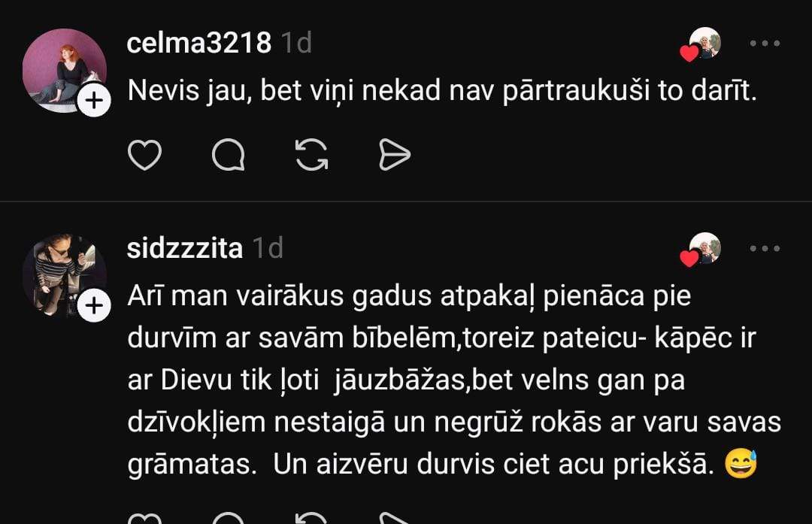The height and width of the screenshot is (524, 812).
Task: Click the 1d timestamp beside celma3218
Action: point(296,44)
